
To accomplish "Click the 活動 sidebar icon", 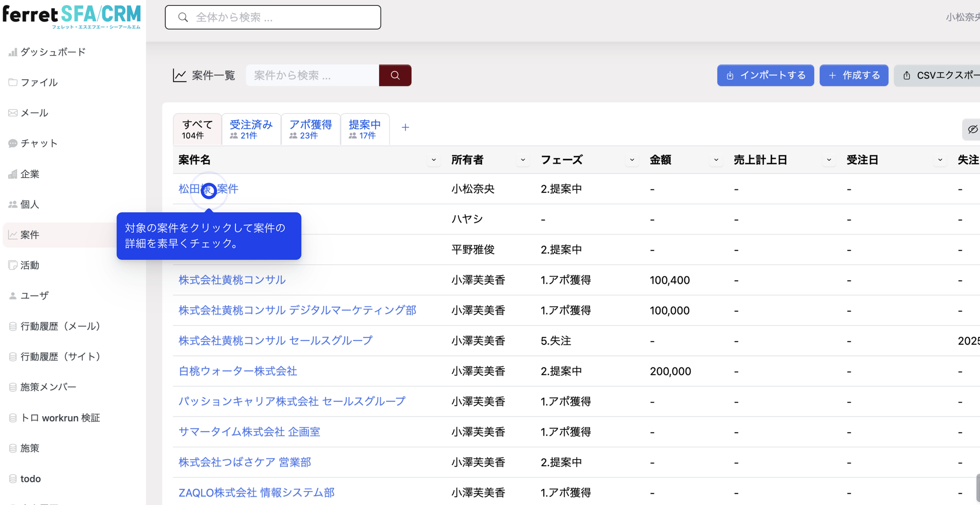I will pyautogui.click(x=13, y=265).
